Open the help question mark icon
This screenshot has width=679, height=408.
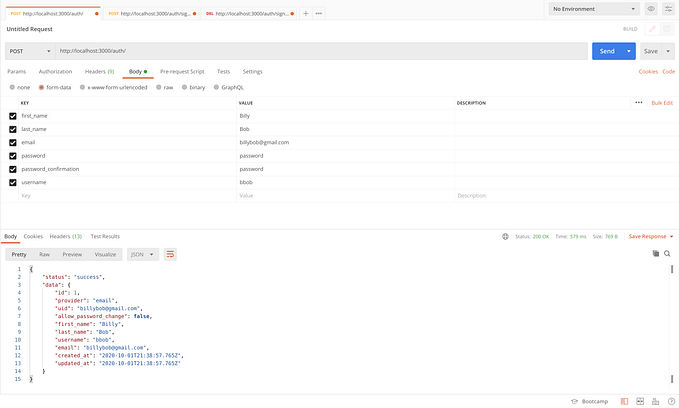tap(671, 402)
